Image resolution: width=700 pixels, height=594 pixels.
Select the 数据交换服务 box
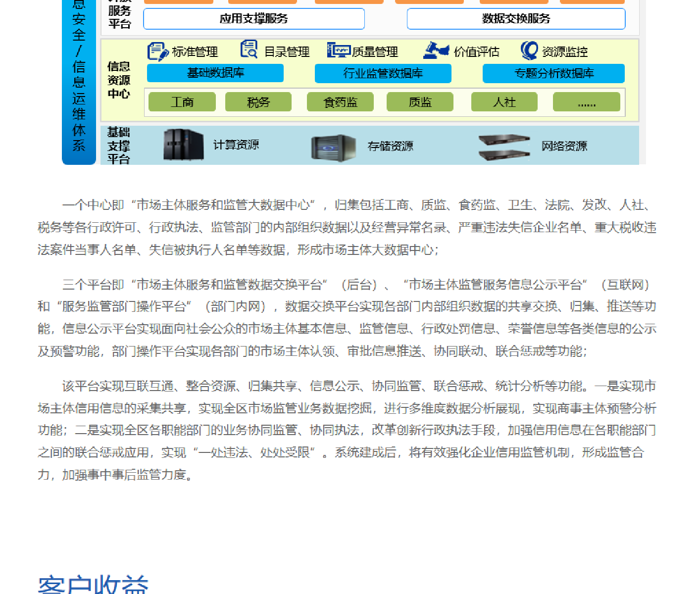pos(516,19)
